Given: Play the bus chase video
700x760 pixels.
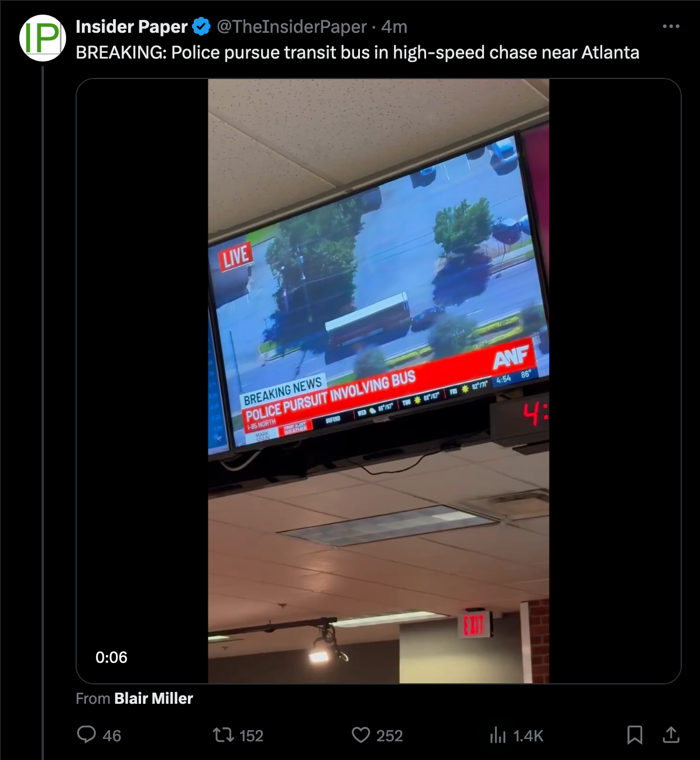Looking at the screenshot, I should click(379, 381).
